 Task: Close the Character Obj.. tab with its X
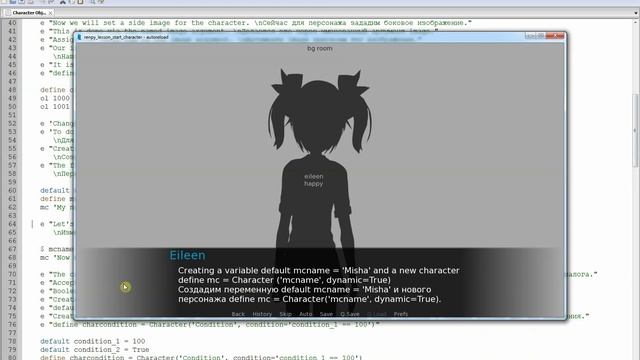pyautogui.click(x=50, y=13)
